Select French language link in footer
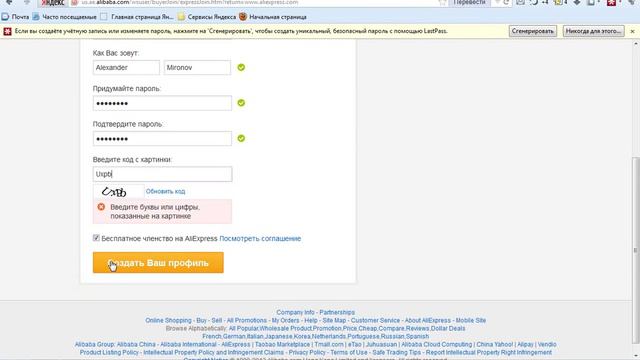The image size is (640, 360). coord(212,337)
